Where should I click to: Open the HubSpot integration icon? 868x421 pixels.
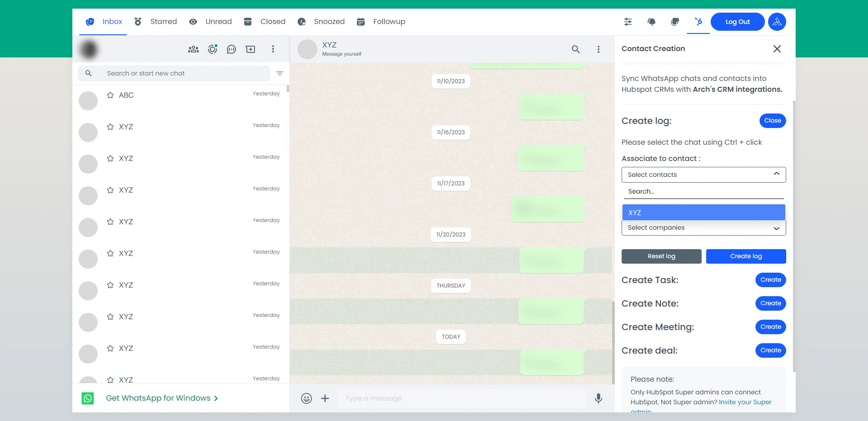click(x=698, y=22)
